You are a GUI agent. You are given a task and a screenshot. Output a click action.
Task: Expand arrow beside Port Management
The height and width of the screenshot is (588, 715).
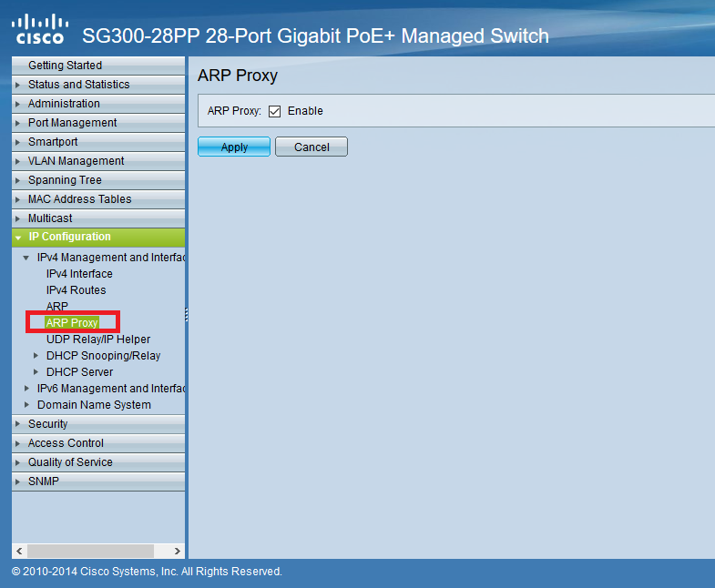click(18, 123)
